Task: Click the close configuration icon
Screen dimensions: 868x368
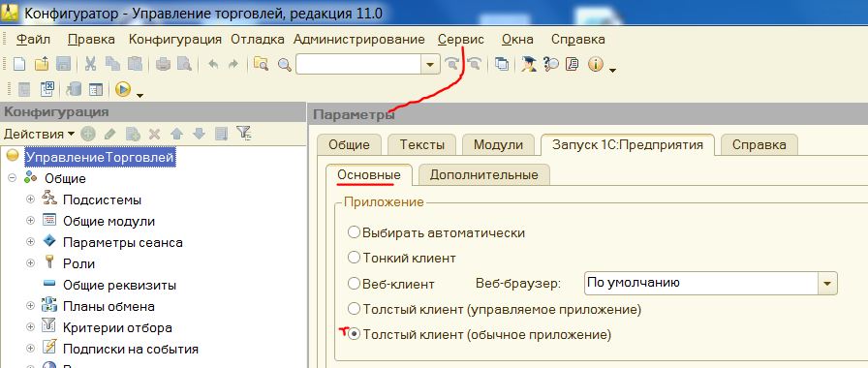Action: (x=47, y=89)
